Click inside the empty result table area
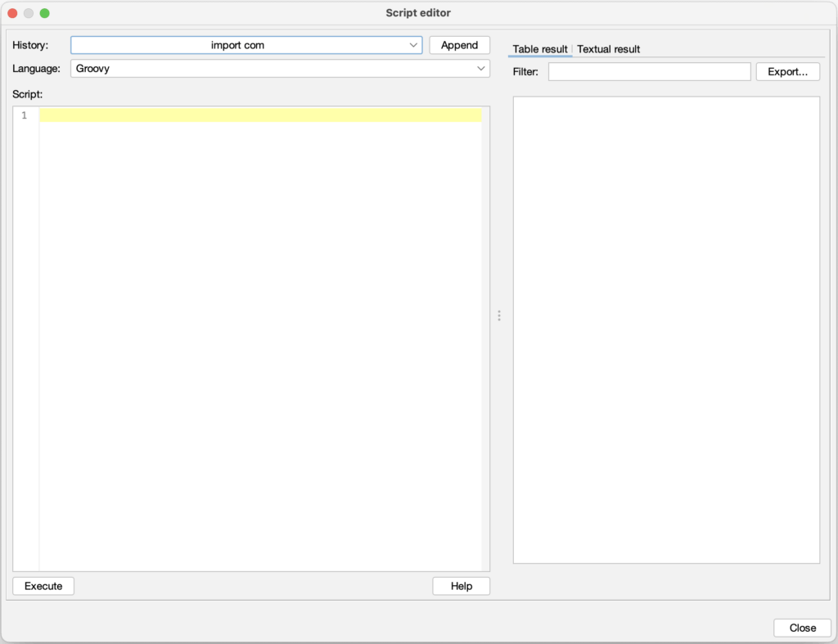 click(665, 327)
